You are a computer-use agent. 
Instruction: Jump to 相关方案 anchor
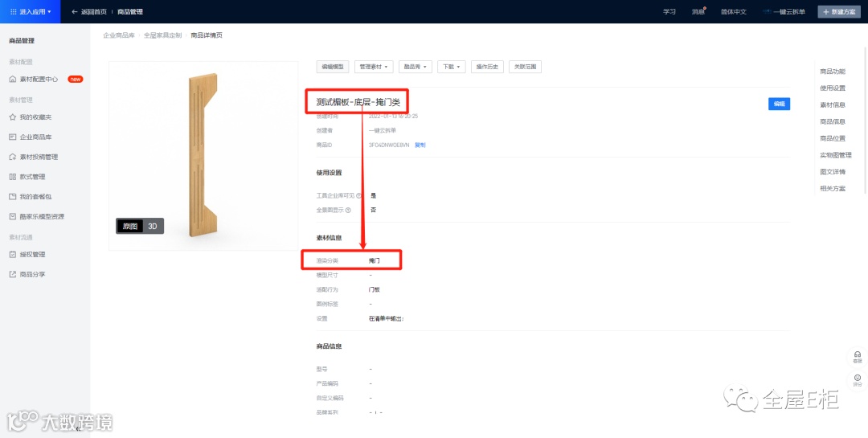[x=833, y=188]
